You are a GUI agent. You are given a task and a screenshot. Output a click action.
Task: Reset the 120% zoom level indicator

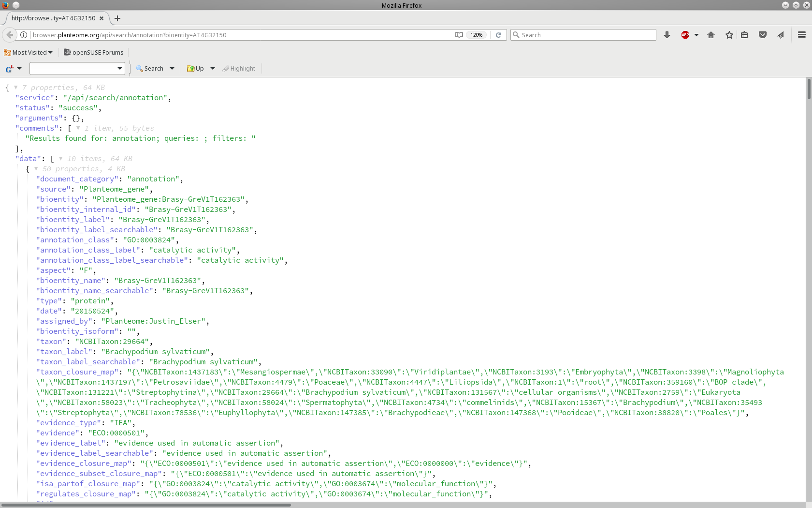point(477,35)
